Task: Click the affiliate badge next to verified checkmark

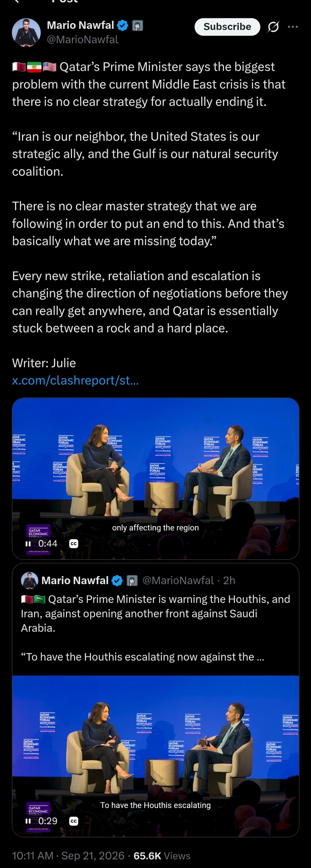Action: click(137, 26)
